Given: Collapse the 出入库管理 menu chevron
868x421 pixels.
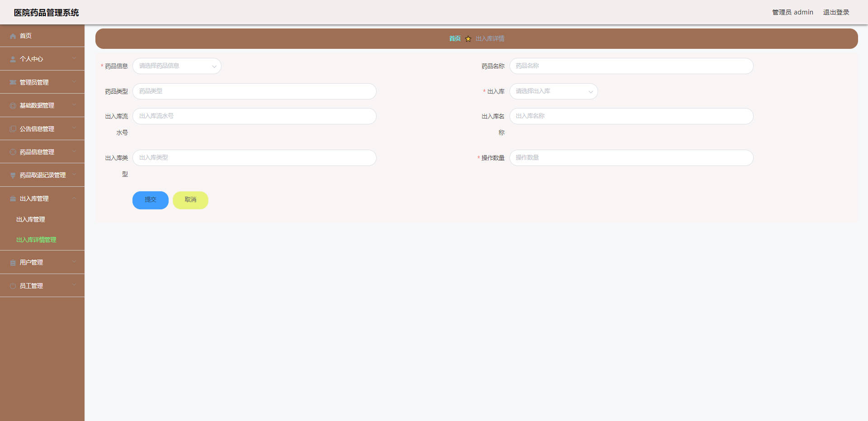Looking at the screenshot, I should 74,198.
